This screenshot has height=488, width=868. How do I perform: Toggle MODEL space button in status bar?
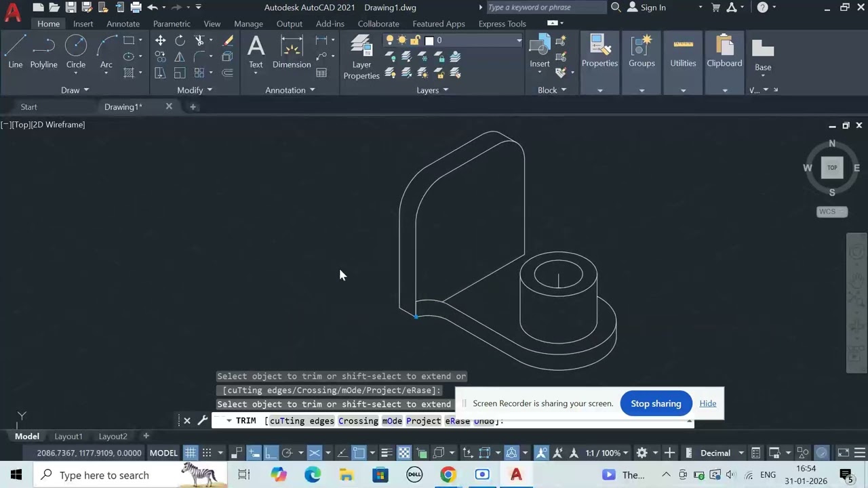(163, 453)
